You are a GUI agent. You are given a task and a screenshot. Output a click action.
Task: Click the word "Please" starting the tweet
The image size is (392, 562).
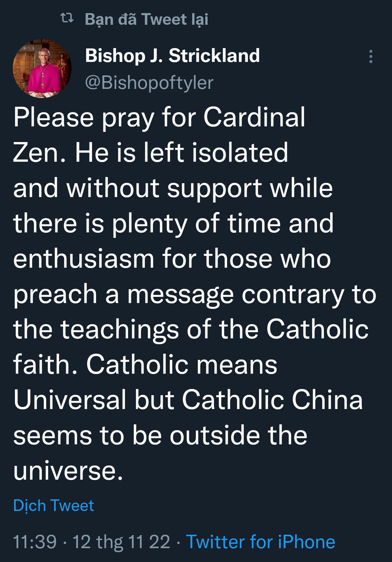[x=54, y=117]
